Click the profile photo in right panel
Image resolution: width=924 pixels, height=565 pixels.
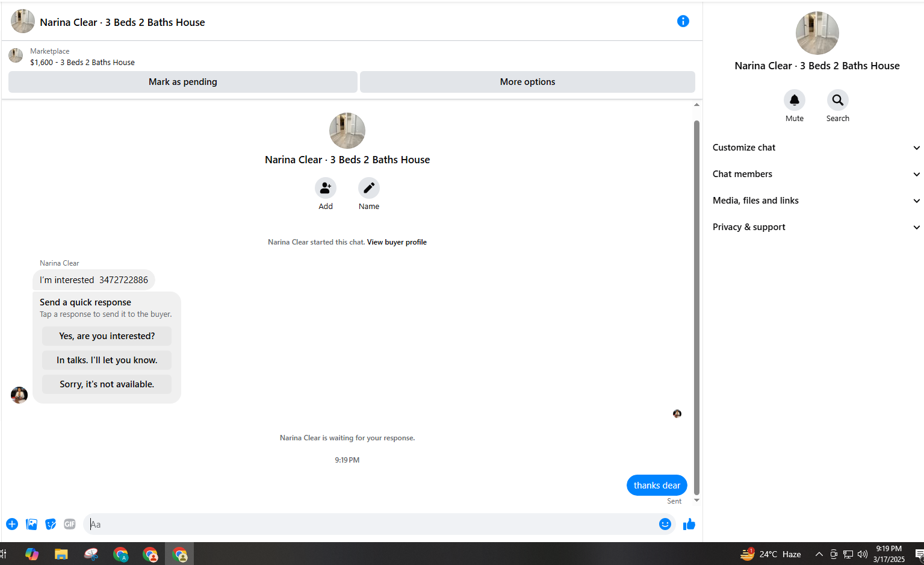coord(817,33)
